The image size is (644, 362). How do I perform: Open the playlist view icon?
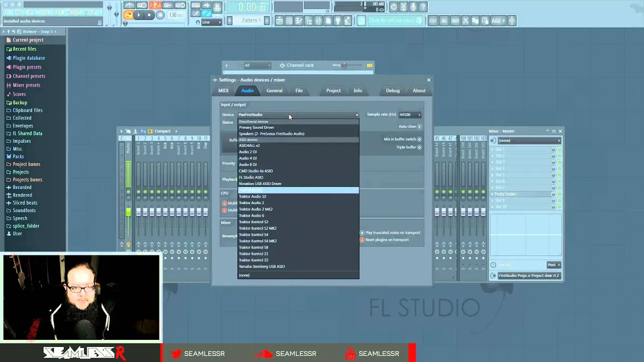tap(279, 21)
